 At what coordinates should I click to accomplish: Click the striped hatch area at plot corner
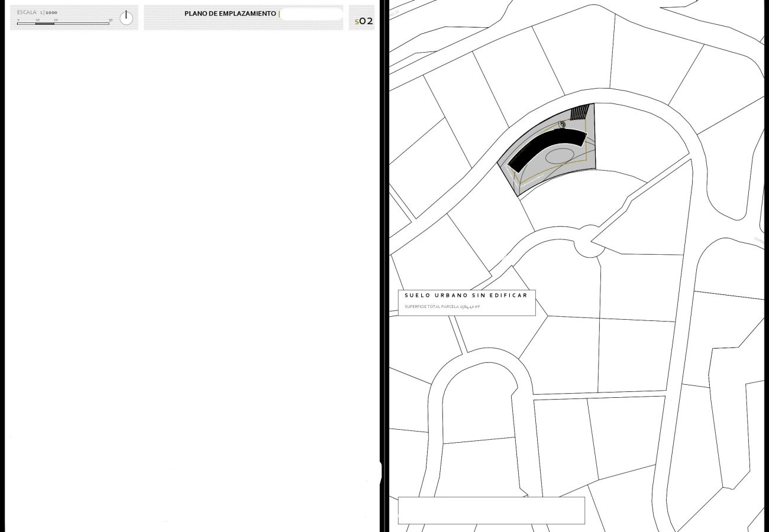click(x=580, y=112)
